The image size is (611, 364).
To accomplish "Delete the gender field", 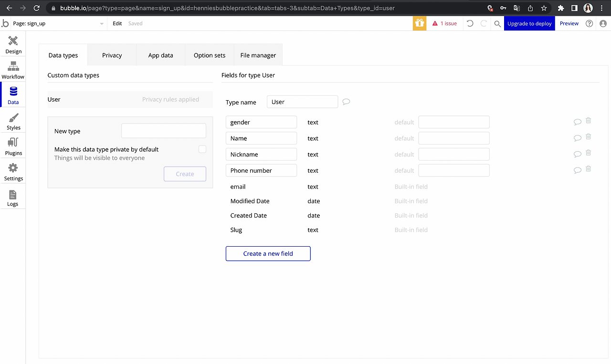I will [589, 121].
